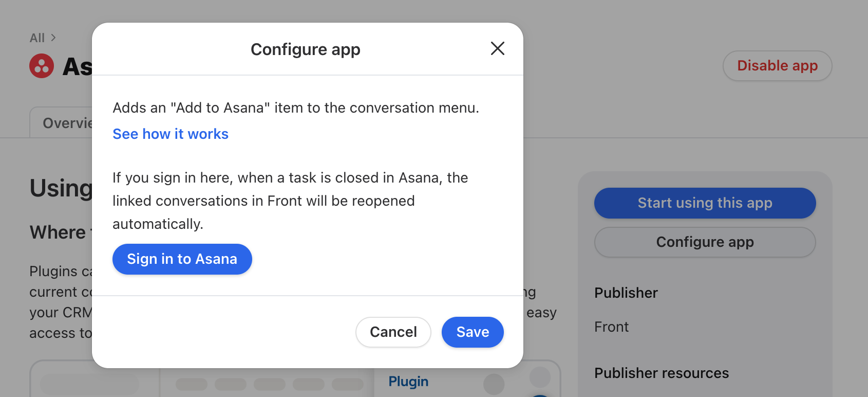
Task: Click the gray circle beside Plugin
Action: coord(494,384)
